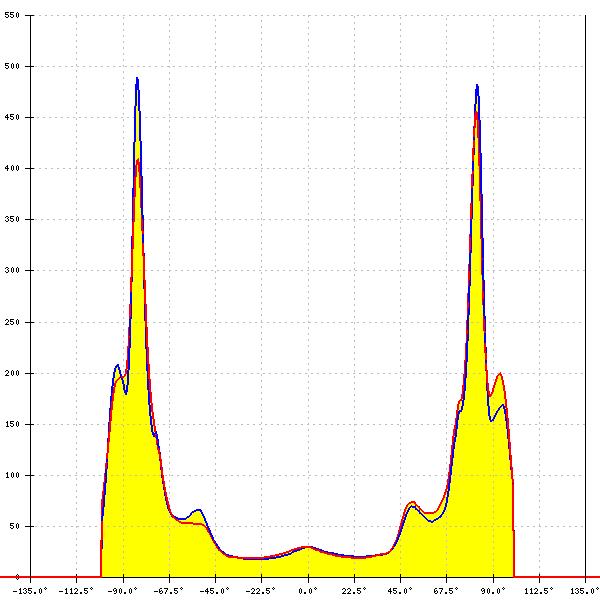Click the blue curve's right peak tip
This screenshot has width=600, height=600.
tap(477, 85)
